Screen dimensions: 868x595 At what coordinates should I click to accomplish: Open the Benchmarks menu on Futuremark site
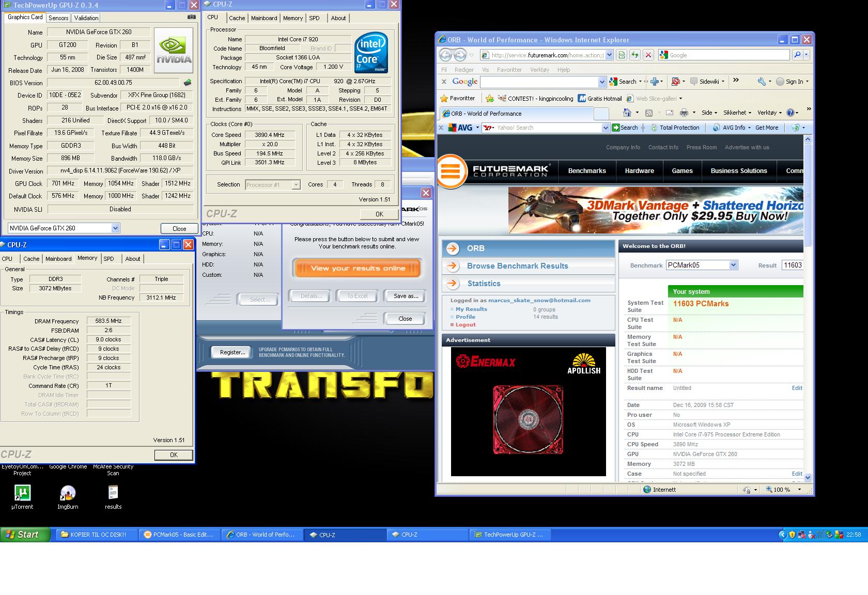(x=587, y=170)
